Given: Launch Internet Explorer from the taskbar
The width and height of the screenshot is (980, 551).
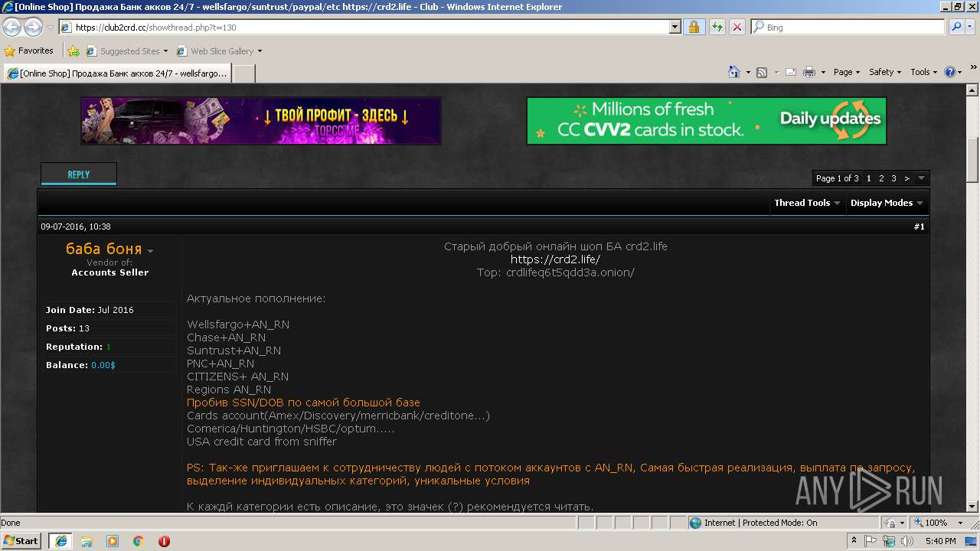Looking at the screenshot, I should pyautogui.click(x=60, y=541).
